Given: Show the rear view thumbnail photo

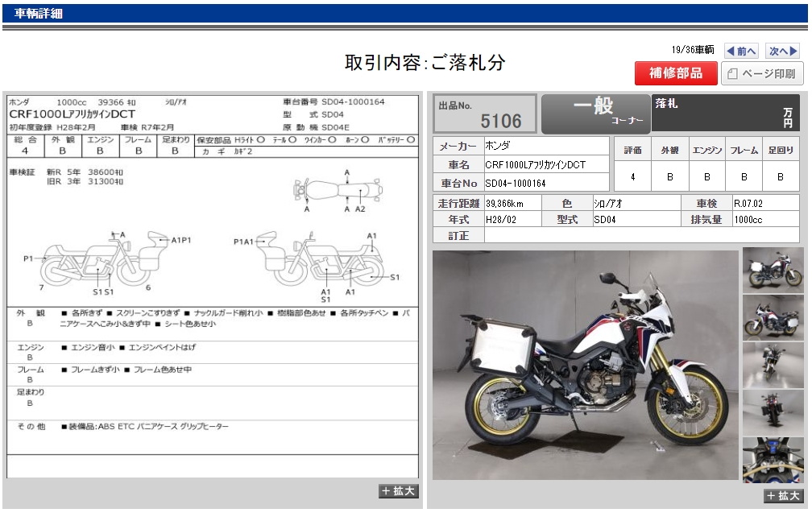Looking at the screenshot, I should [x=773, y=412].
